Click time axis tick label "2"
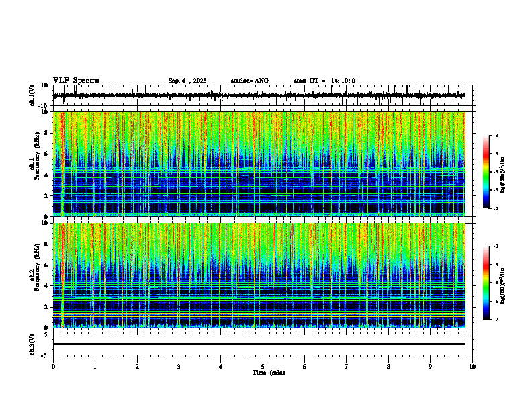Screen dimensions: 532x411 click(137, 367)
